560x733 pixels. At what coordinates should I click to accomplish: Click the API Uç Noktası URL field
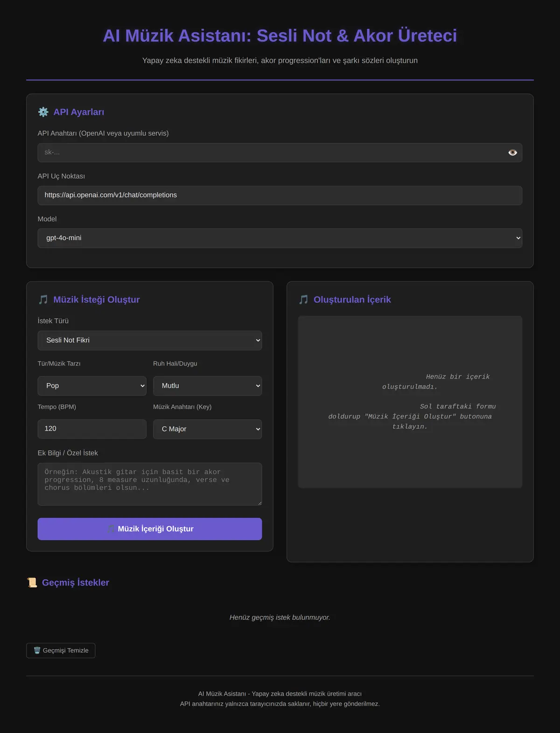[x=280, y=195]
